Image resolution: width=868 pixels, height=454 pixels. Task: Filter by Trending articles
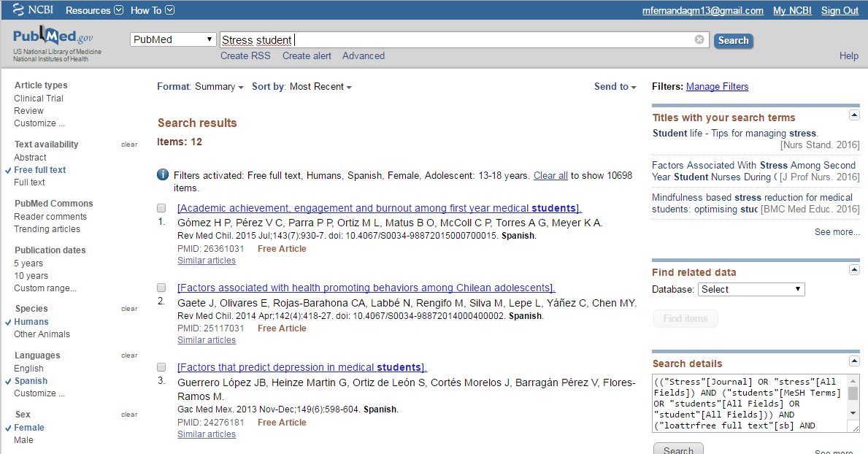pos(47,229)
